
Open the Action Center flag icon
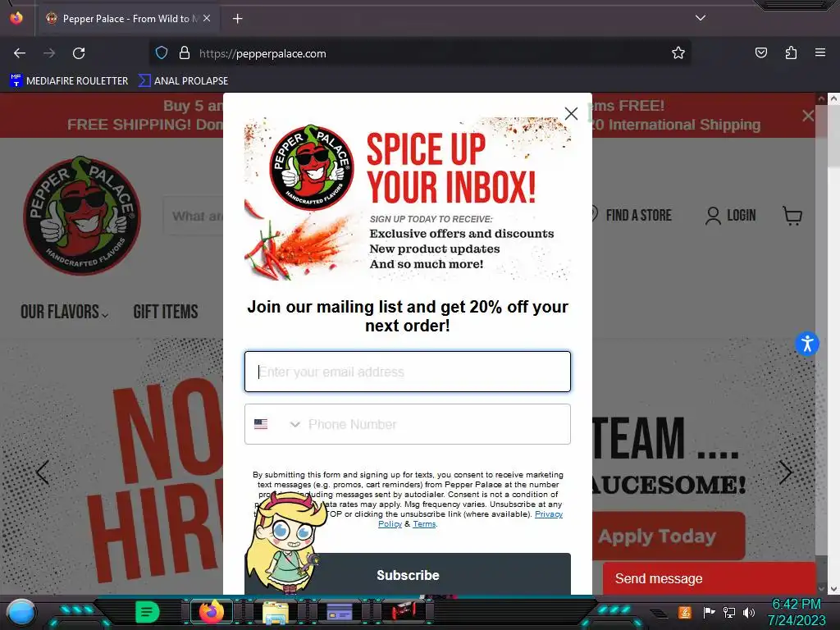[709, 612]
